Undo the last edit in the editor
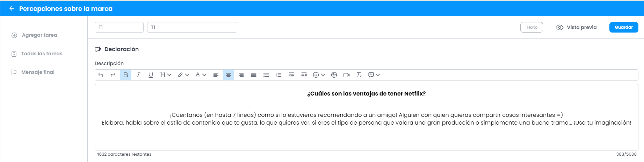The width and height of the screenshot is (644, 162). (101, 75)
